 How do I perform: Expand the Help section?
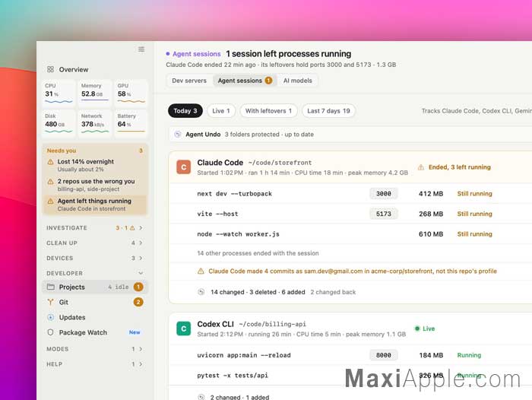[x=95, y=364]
